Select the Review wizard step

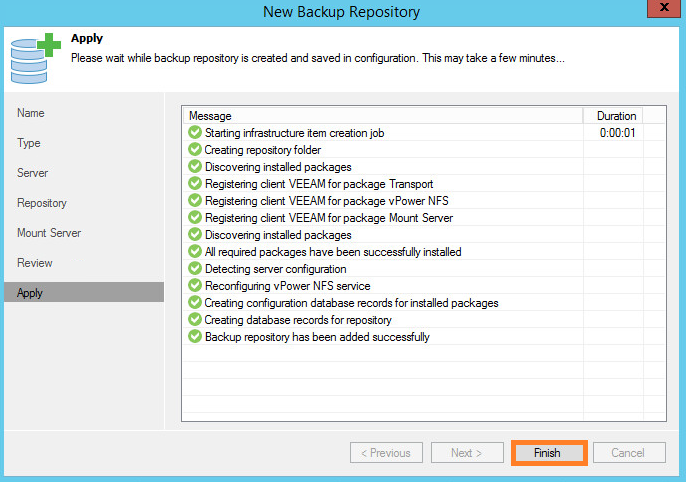pyautogui.click(x=35, y=263)
